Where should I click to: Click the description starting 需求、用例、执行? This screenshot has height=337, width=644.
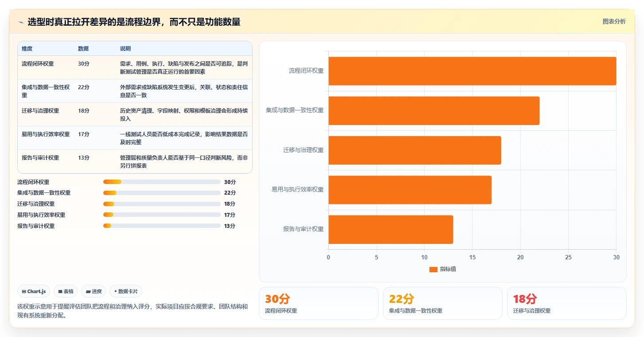pos(184,68)
